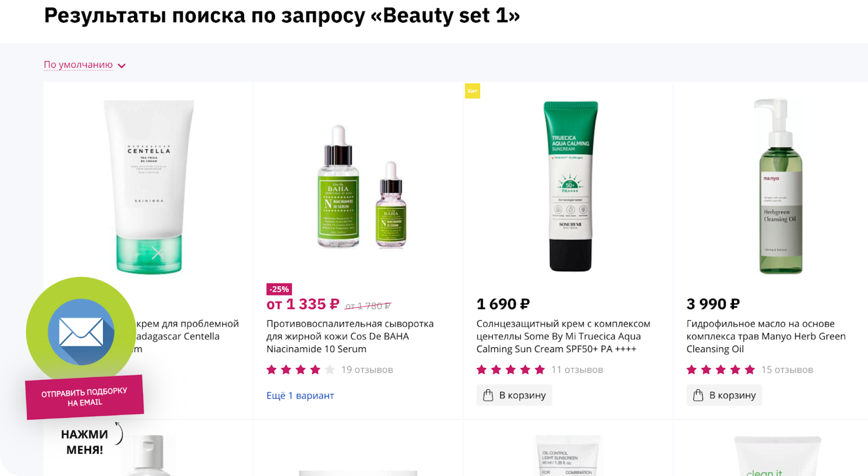
Task: Open '19 отзывов' reviews link
Action: pyautogui.click(x=367, y=370)
